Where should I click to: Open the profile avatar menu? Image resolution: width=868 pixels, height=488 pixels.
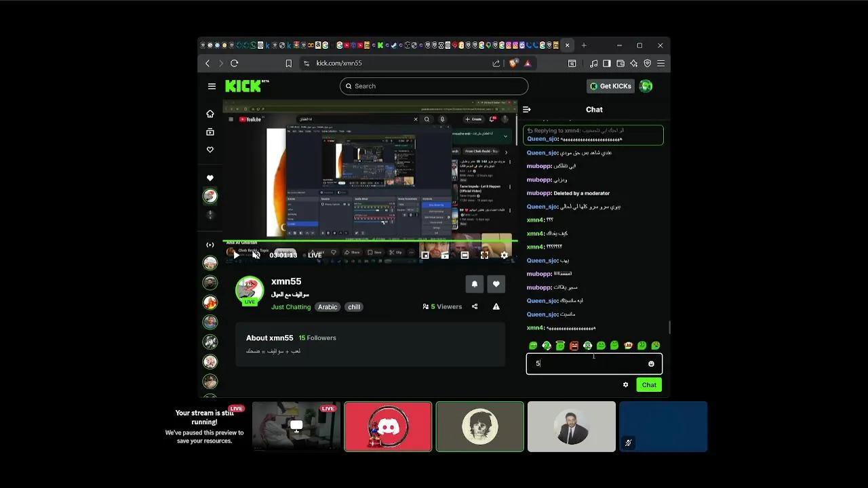(646, 86)
